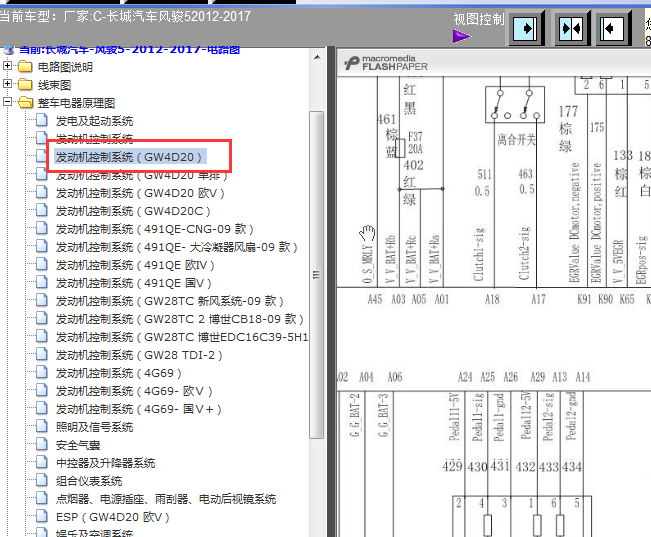Open 发动机控制系统（491QE 欧IV）

(x=135, y=265)
